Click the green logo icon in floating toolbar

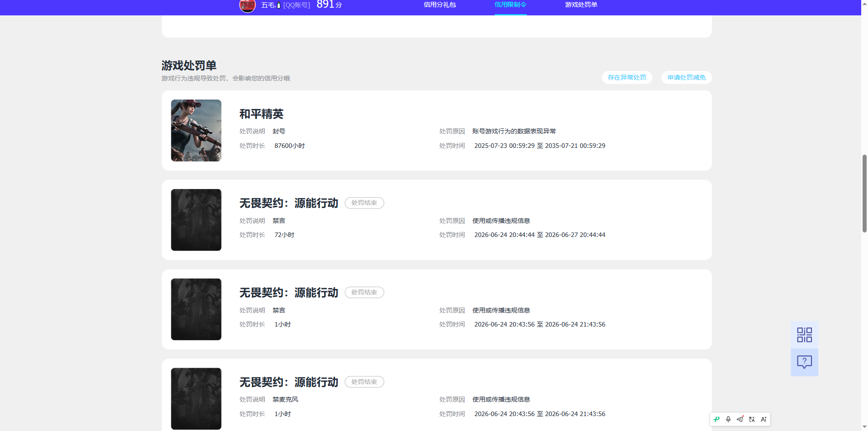pyautogui.click(x=717, y=419)
